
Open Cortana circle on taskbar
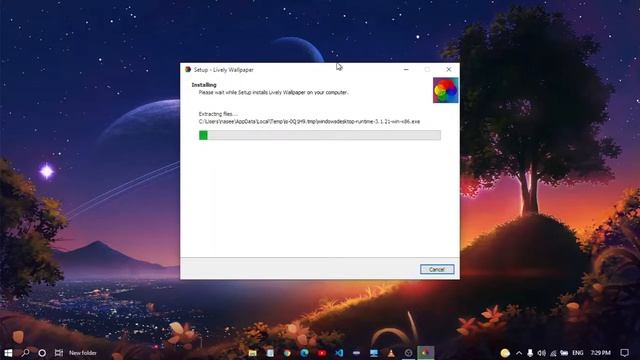[x=42, y=353]
